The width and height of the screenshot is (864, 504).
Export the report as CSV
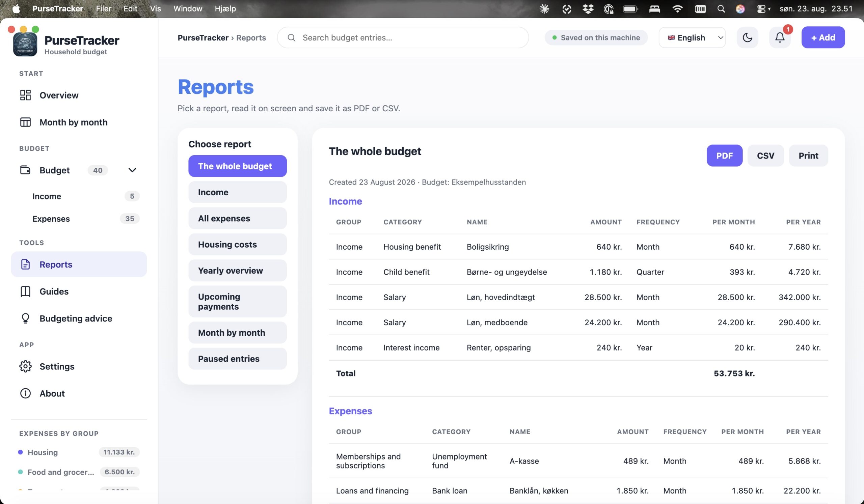[765, 156]
